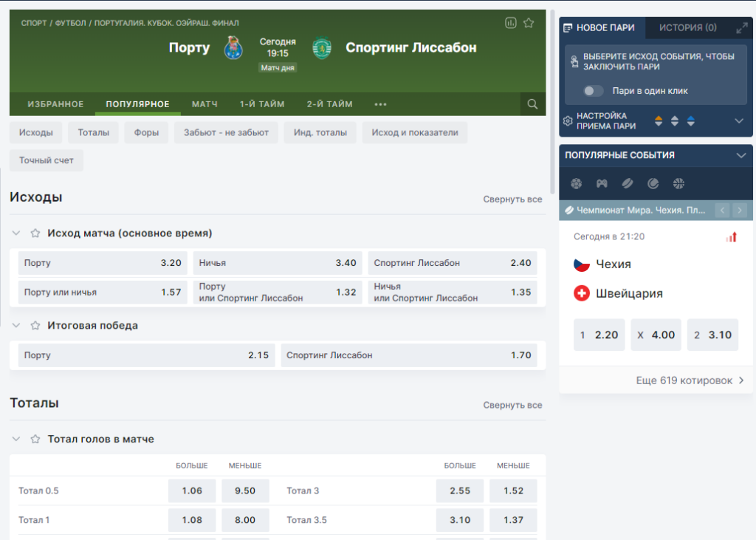Viewport: 756px width, 540px height.
Task: Open more tabs via three dots
Action: pyautogui.click(x=380, y=104)
